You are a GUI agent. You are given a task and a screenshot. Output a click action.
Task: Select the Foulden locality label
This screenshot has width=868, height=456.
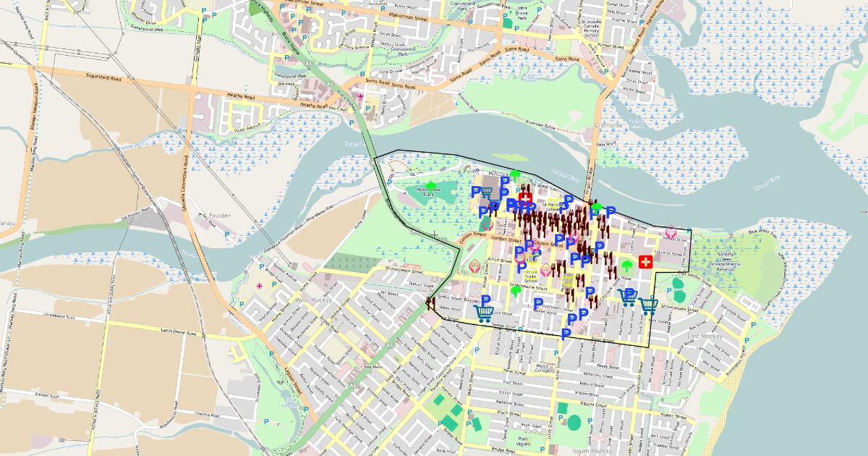219,215
